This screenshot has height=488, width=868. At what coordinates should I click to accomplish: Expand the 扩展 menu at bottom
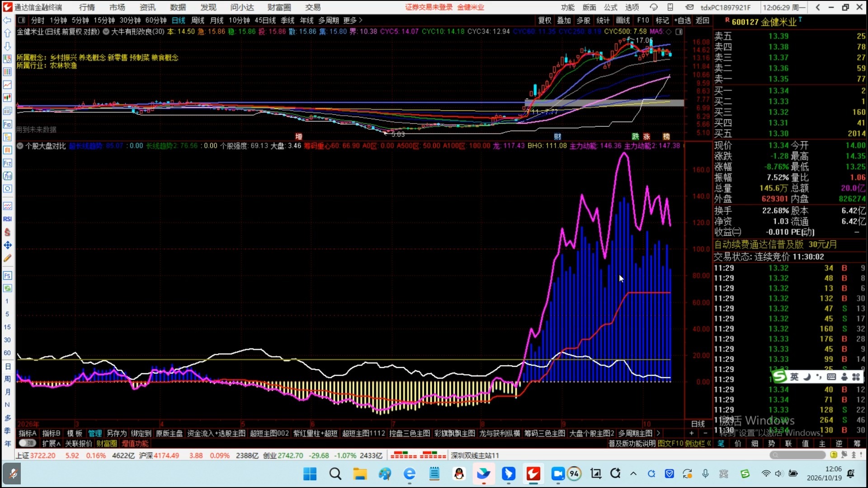[51, 443]
